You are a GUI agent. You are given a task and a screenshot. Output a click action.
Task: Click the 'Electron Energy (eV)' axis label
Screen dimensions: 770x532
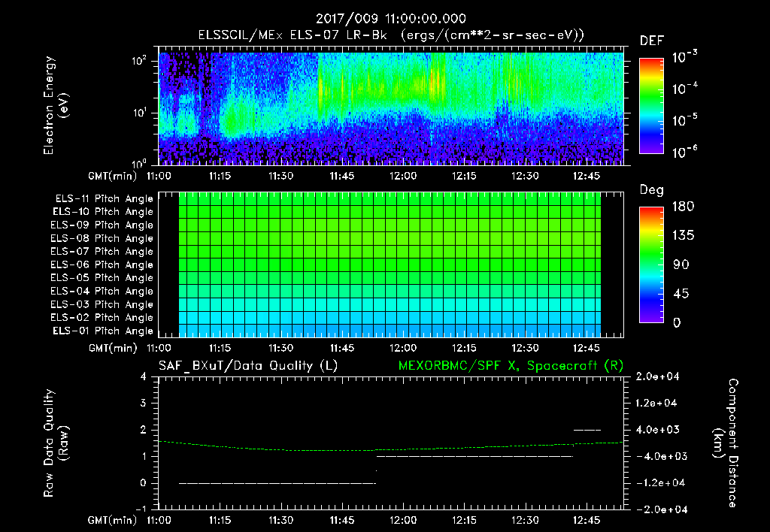click(56, 105)
